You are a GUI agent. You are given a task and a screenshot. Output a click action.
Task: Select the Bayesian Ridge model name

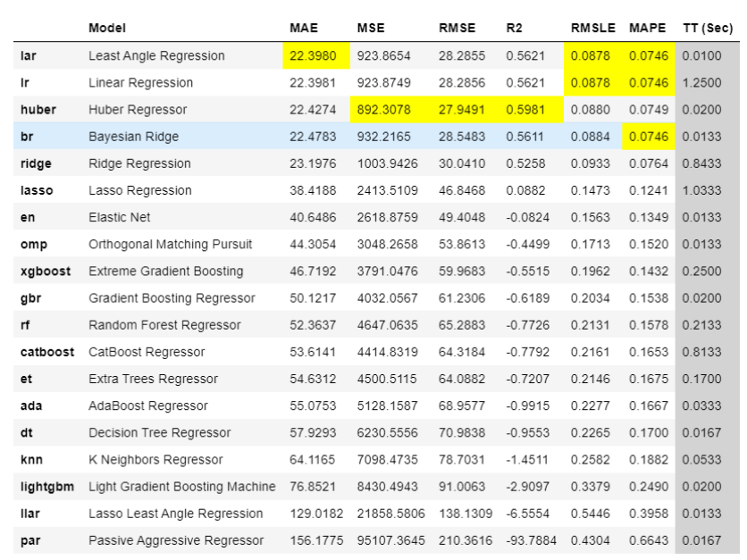[134, 138]
